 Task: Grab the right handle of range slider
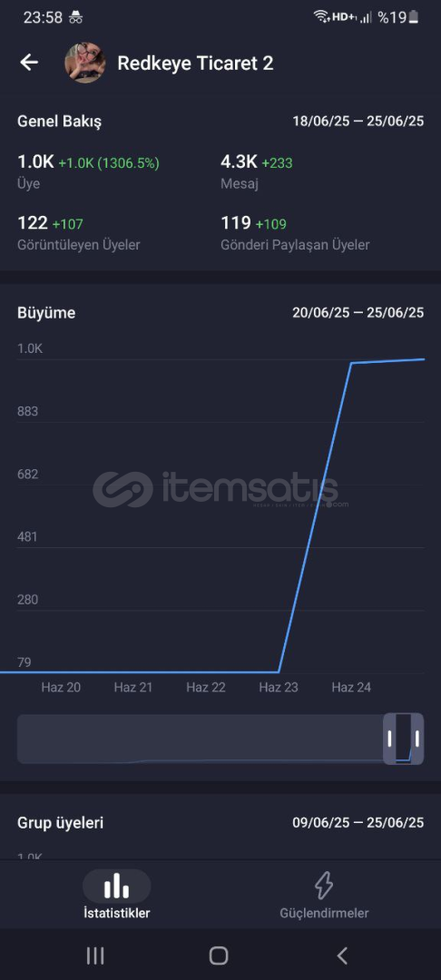coord(416,739)
